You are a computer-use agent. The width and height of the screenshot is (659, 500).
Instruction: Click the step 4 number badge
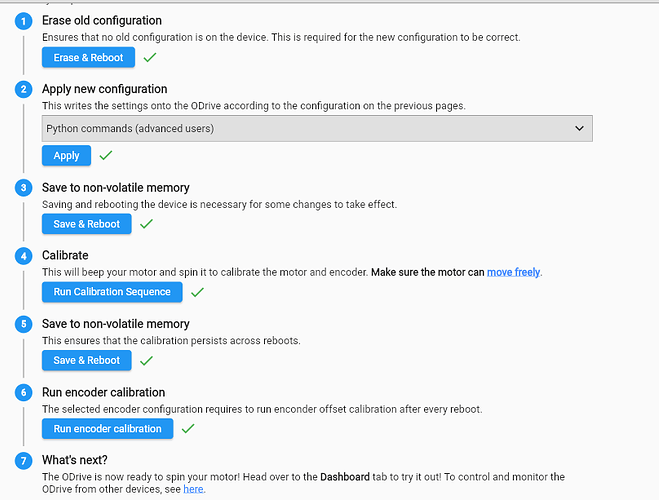coord(22,255)
